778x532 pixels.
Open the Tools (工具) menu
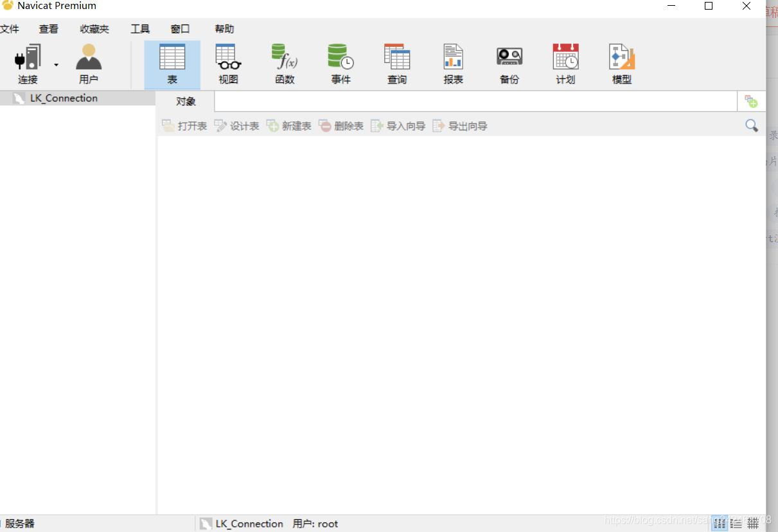140,29
